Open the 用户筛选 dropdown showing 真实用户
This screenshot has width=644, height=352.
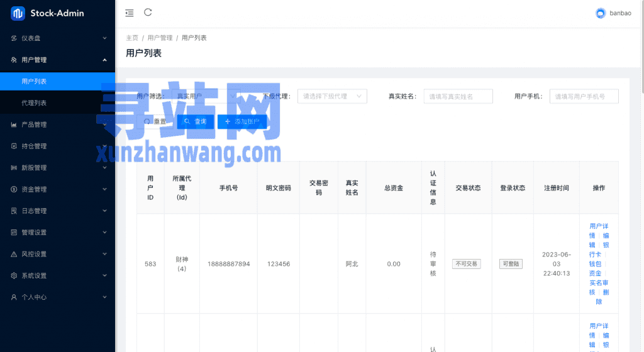[206, 96]
